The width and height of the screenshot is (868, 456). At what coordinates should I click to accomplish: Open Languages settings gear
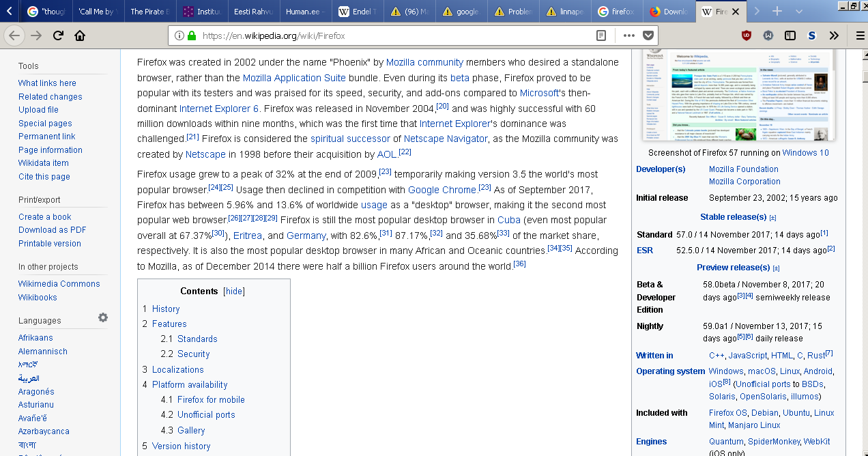tap(103, 317)
